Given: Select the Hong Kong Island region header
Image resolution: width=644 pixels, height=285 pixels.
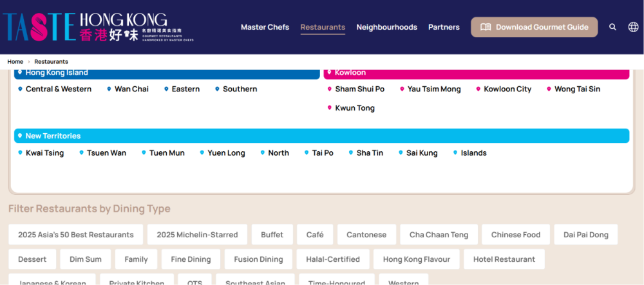Looking at the screenshot, I should coord(167,73).
